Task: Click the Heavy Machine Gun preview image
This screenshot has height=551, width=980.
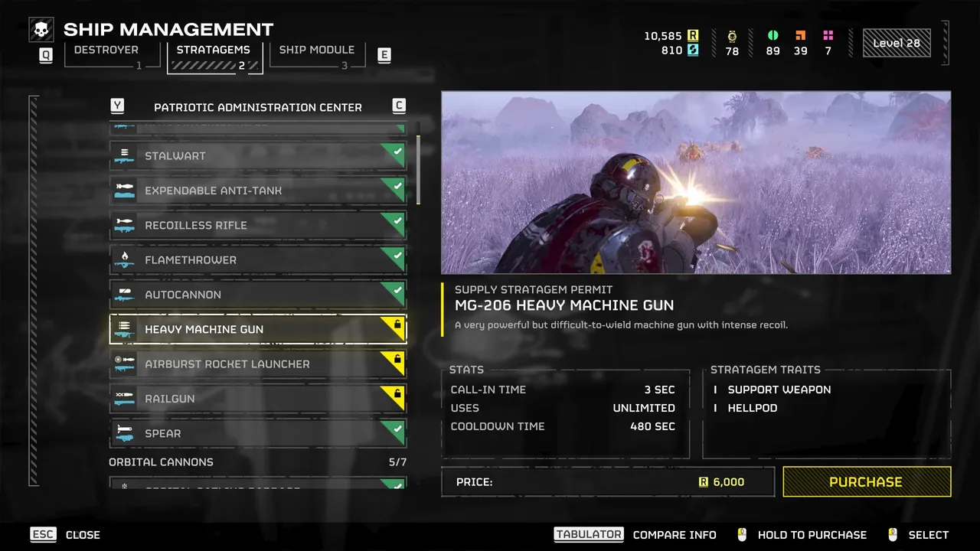Action: pos(696,182)
